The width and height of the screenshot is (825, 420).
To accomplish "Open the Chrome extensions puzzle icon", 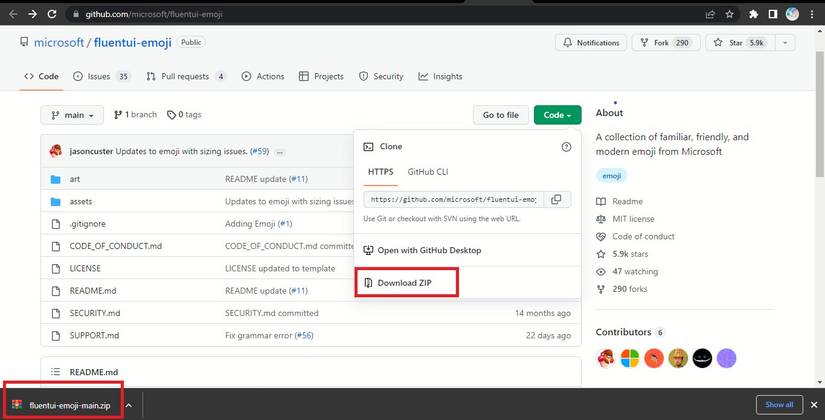I will (x=753, y=14).
